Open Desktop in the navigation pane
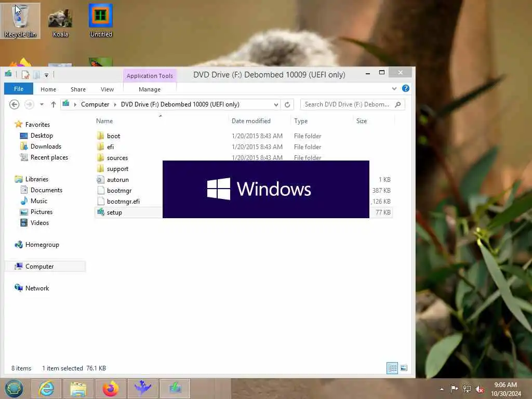The height and width of the screenshot is (399, 532). pos(42,136)
